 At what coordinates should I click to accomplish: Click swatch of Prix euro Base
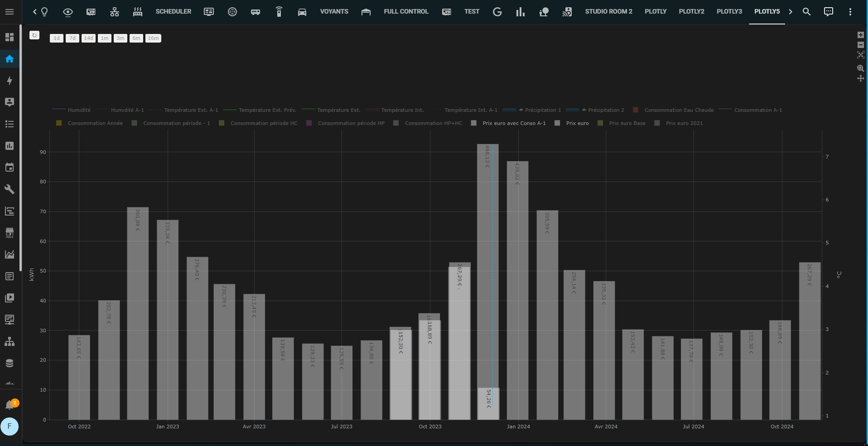coord(600,123)
